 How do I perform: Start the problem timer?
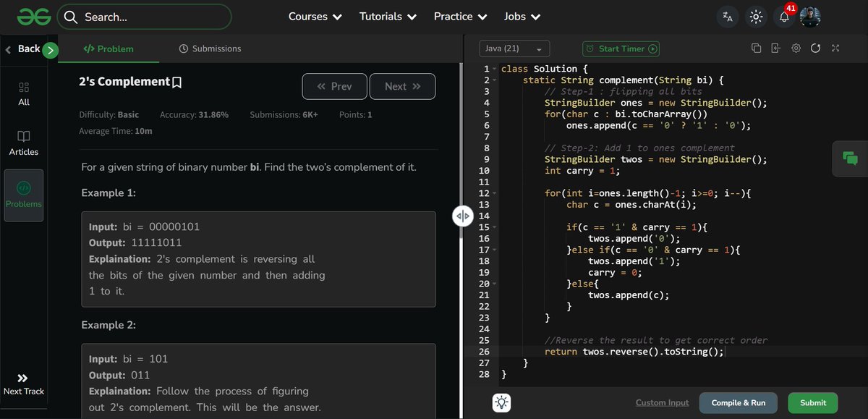pos(621,48)
